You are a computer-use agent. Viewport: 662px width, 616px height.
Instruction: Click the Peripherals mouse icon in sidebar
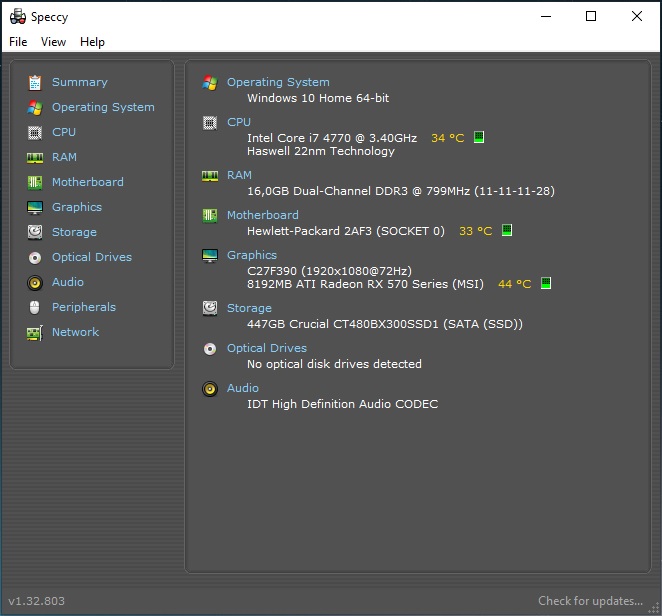[x=35, y=307]
